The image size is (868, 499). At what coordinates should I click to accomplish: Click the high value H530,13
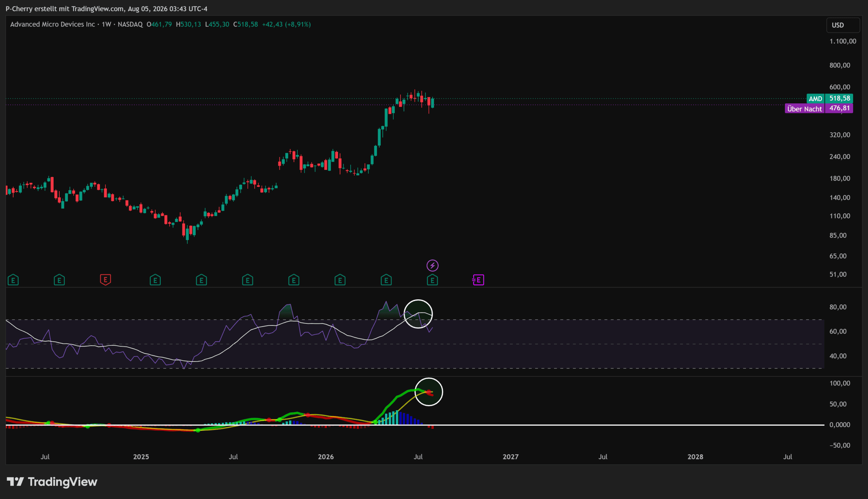pos(189,24)
